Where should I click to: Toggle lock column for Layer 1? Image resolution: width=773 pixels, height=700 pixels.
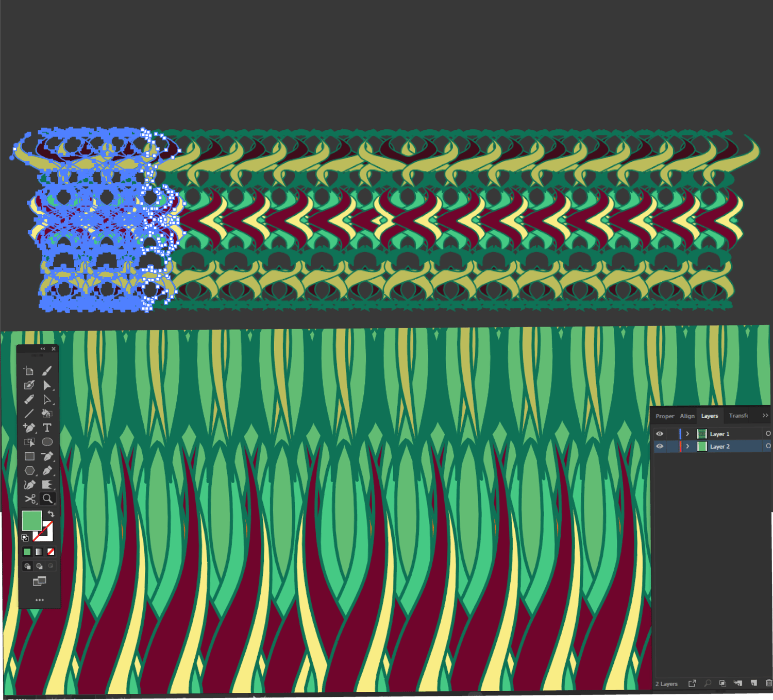(x=671, y=434)
